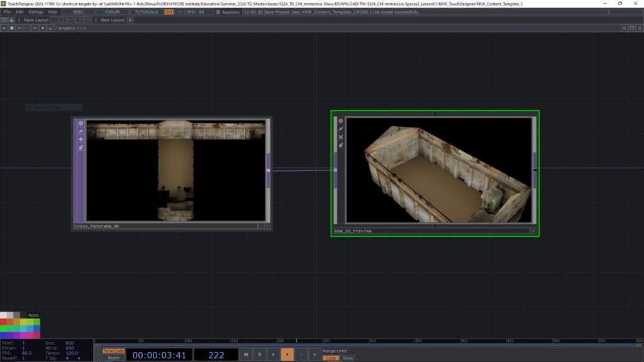The image size is (644, 362).
Task: Click the play forward button
Action: pos(287,354)
